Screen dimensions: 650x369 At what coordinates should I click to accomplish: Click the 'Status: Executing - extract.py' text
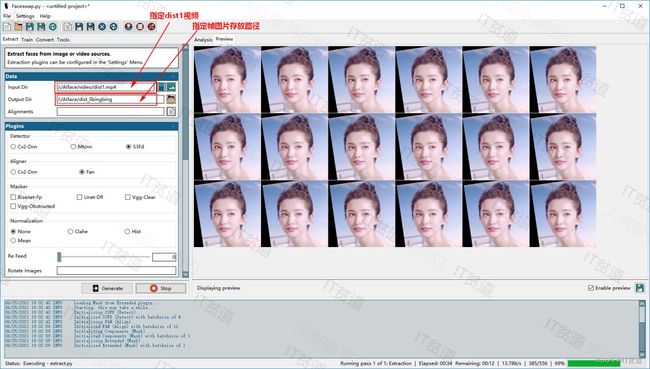click(39, 363)
